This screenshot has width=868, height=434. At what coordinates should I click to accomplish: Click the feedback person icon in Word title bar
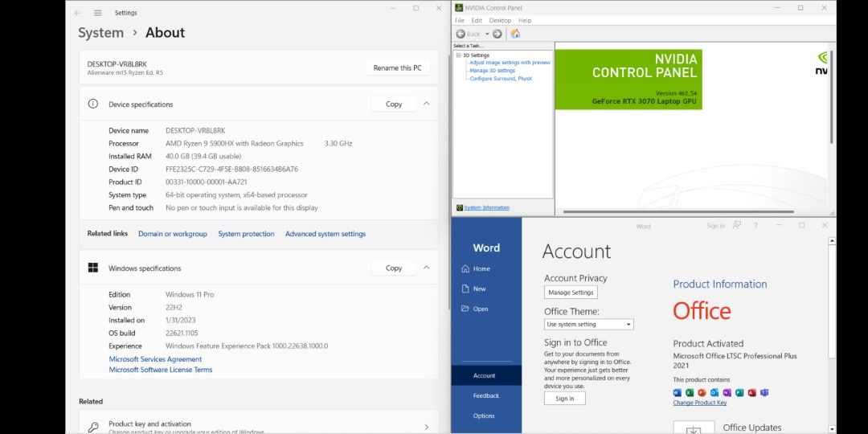tap(737, 226)
